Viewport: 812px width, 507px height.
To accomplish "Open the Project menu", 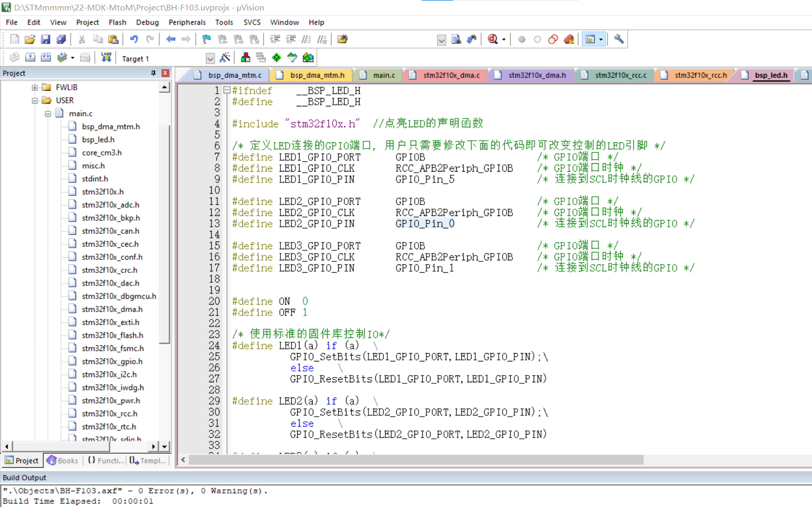I will (x=87, y=22).
